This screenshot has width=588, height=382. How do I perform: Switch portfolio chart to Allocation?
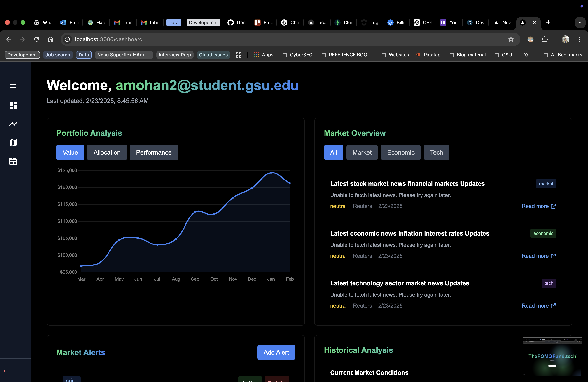[107, 152]
